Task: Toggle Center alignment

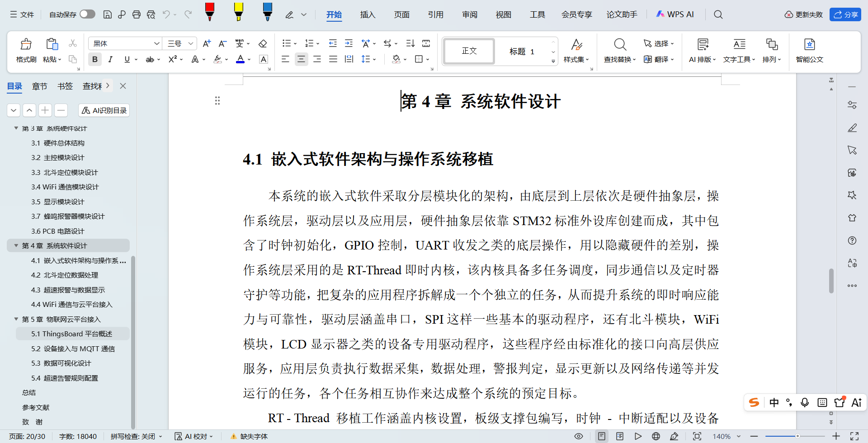Action: point(301,59)
